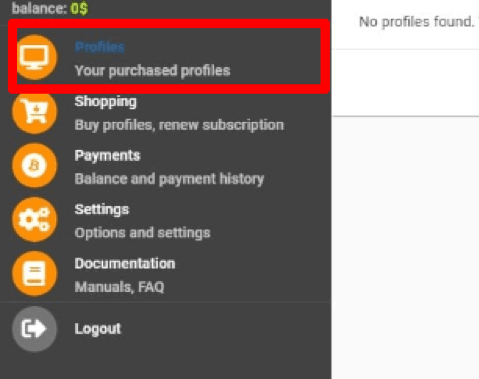This screenshot has width=479, height=379.
Task: Select 'Buy profiles, renew subscription' text
Action: pos(179,125)
